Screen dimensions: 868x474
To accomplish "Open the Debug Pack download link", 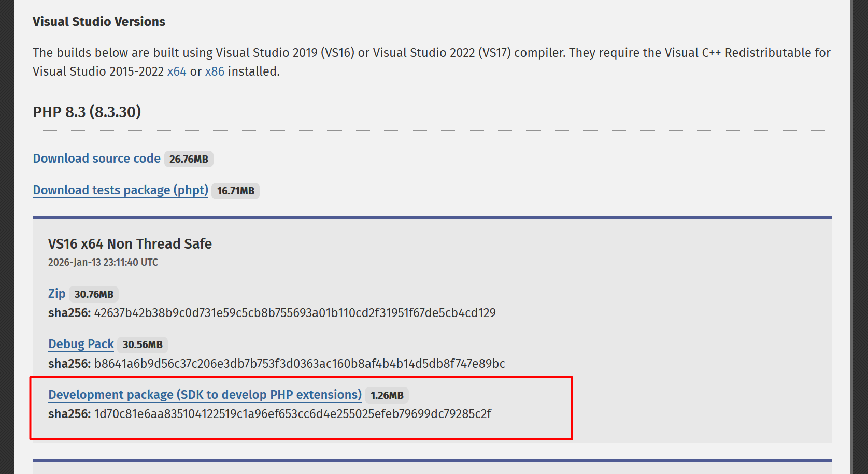I will click(81, 344).
